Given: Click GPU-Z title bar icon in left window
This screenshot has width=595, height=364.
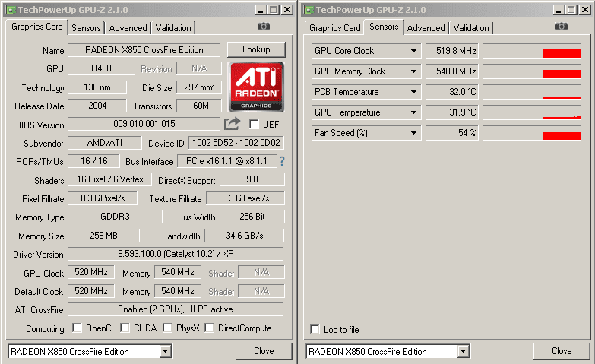Looking at the screenshot, I should [x=11, y=10].
